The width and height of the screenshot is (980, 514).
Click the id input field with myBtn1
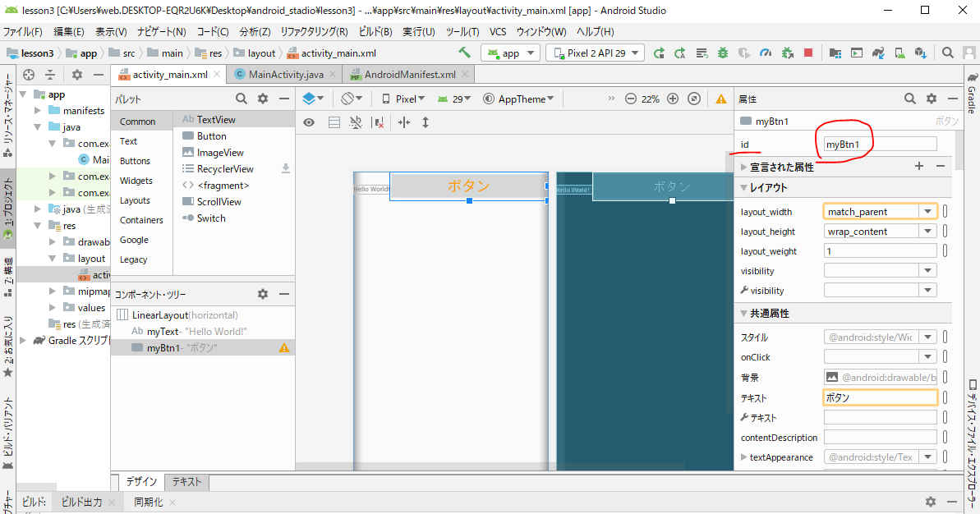(880, 145)
